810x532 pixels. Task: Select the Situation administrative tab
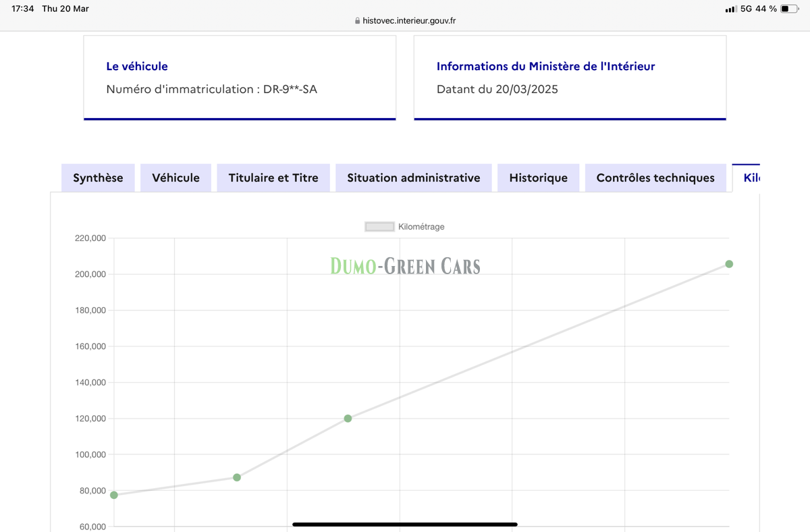[x=414, y=178]
